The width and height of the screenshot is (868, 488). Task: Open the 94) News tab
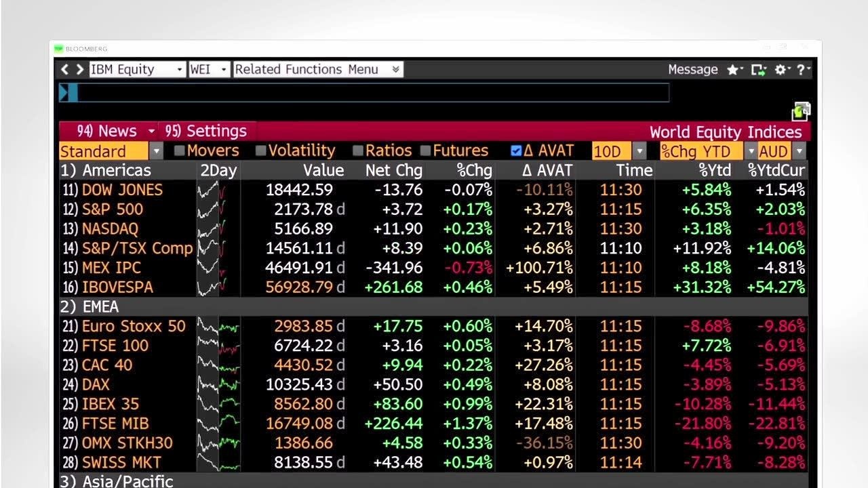(x=106, y=131)
